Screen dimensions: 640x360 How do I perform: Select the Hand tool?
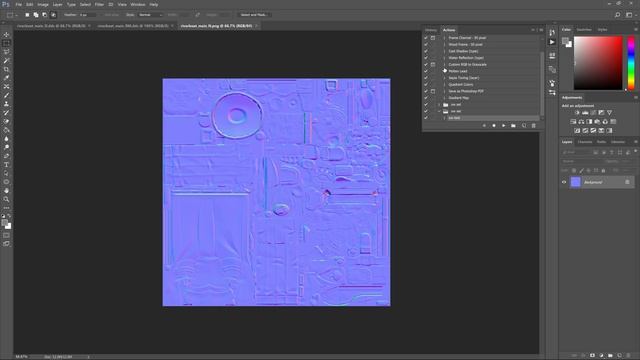pos(6,191)
